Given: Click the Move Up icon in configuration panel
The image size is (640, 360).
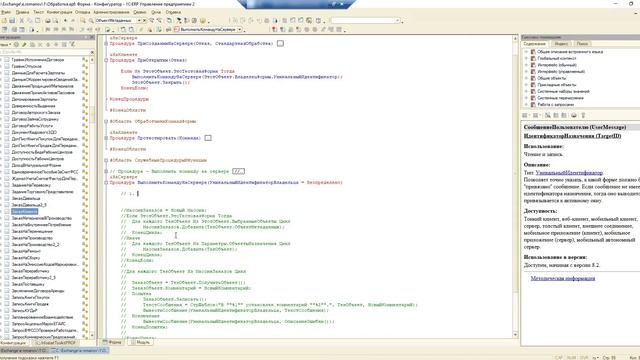Looking at the screenshot, I should point(48,44).
